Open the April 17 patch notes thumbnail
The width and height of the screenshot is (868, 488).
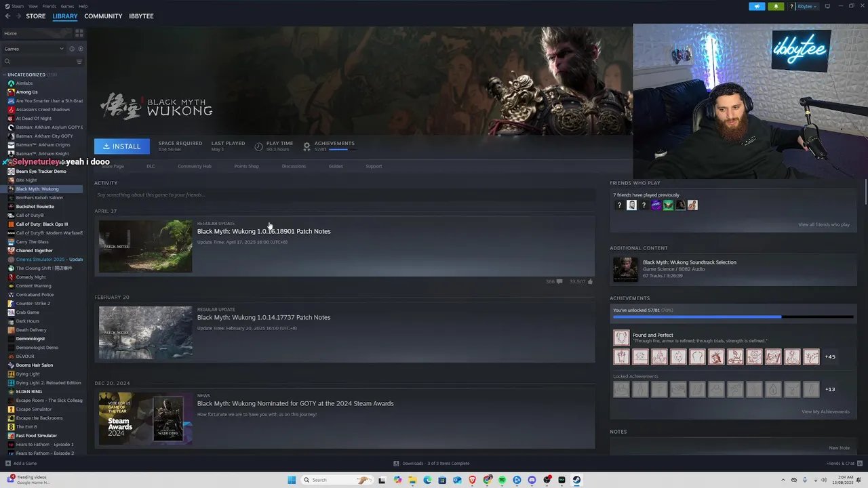[x=146, y=246]
